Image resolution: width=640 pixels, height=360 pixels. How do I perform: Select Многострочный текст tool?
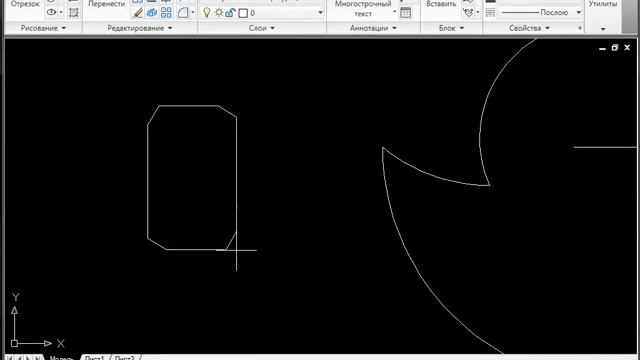(x=363, y=9)
